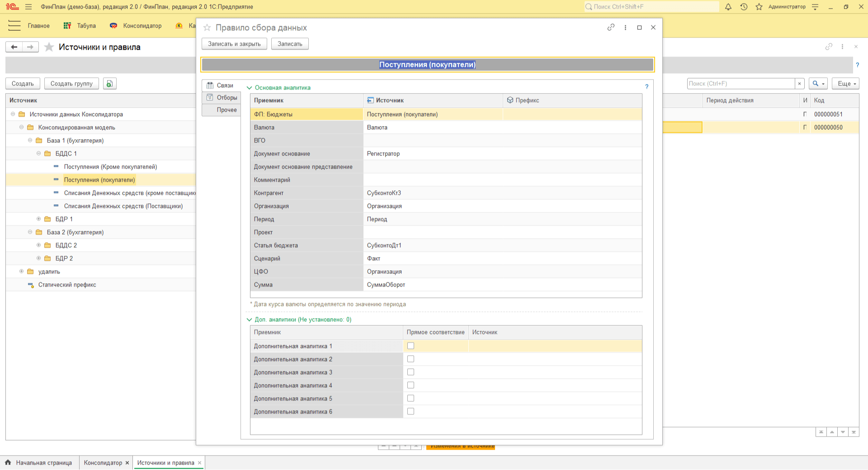This screenshot has width=868, height=470.
Task: Check Прямое соответствие for Дополнительная аналитика 6
Action: click(x=410, y=411)
